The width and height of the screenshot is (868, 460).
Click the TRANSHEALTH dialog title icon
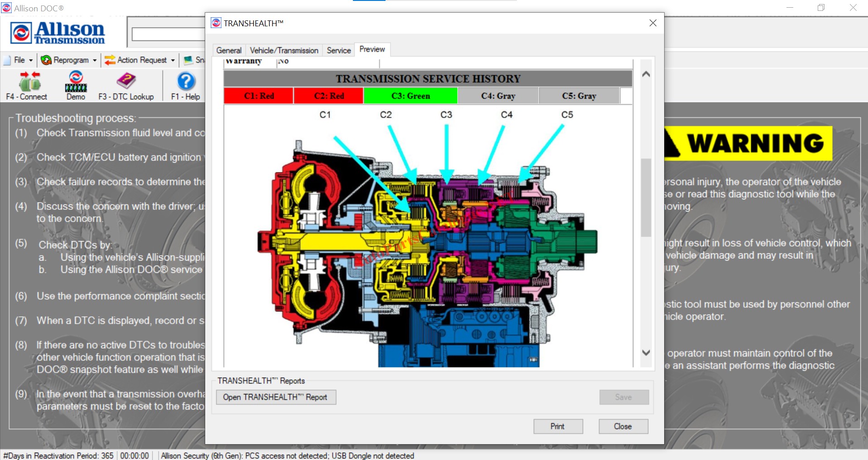(x=216, y=23)
